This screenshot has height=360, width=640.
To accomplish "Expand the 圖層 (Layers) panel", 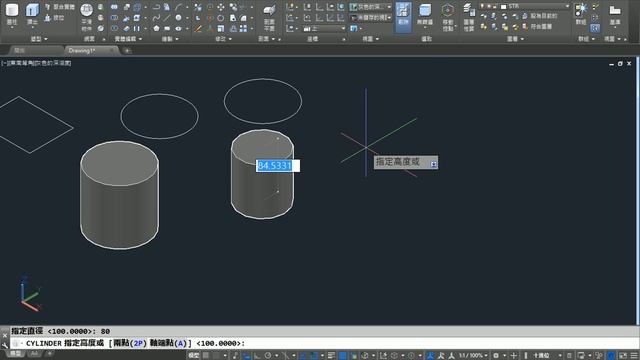I will pos(515,39).
